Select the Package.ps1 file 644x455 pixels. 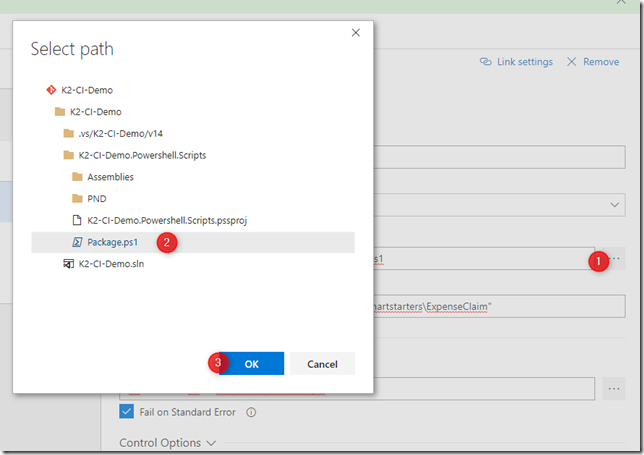tap(193, 242)
